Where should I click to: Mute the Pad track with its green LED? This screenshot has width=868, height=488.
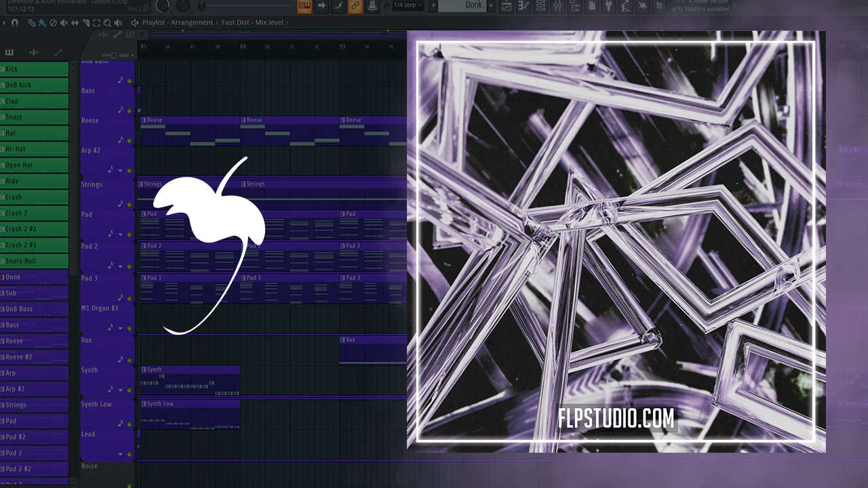coord(129,235)
